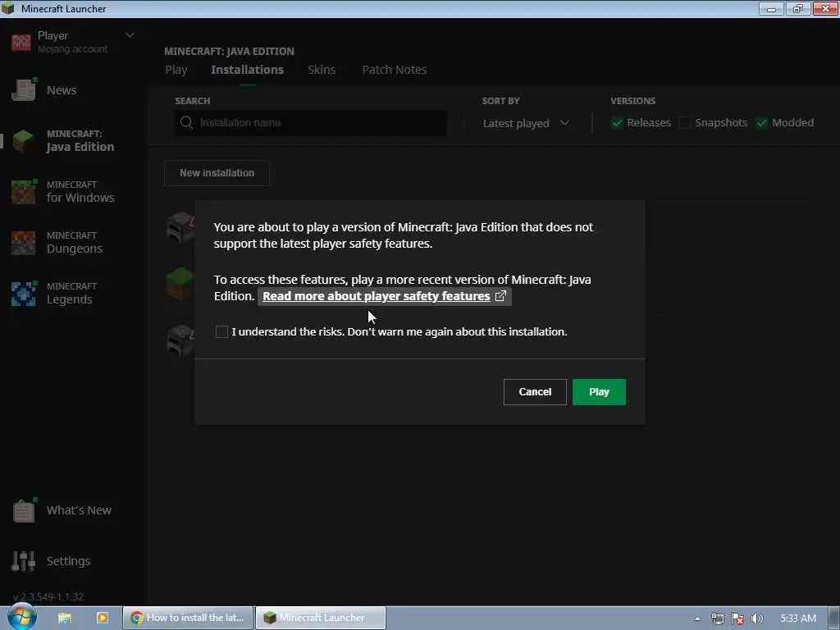Click the network tray icon
This screenshot has width=840, height=630.
tap(717, 619)
